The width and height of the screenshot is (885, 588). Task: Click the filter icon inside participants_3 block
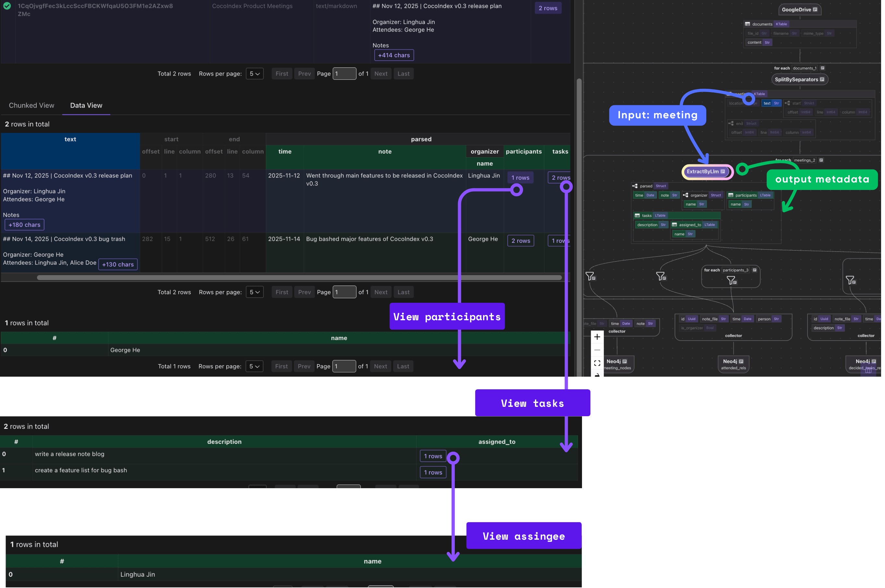[731, 280]
